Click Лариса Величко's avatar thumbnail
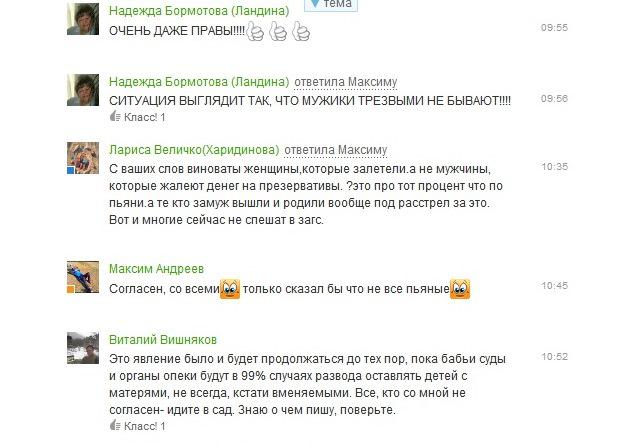Image resolution: width=625 pixels, height=445 pixels. [83, 158]
